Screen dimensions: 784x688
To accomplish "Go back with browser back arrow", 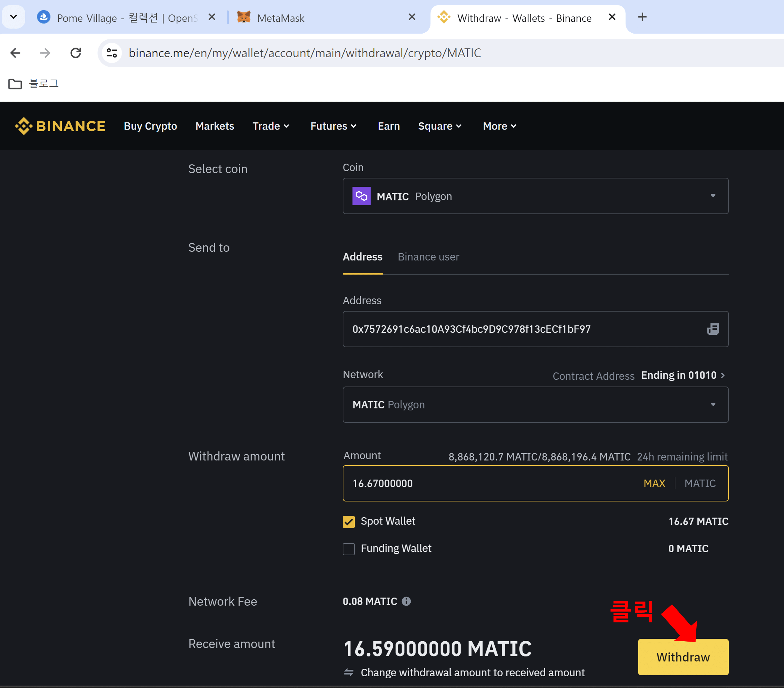I will pos(15,53).
